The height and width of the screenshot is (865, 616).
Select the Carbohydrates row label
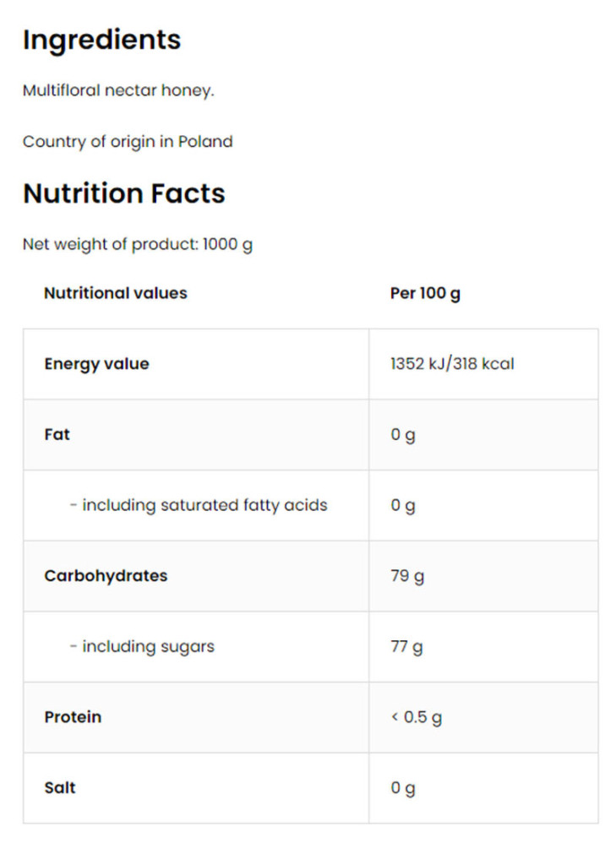tap(106, 576)
